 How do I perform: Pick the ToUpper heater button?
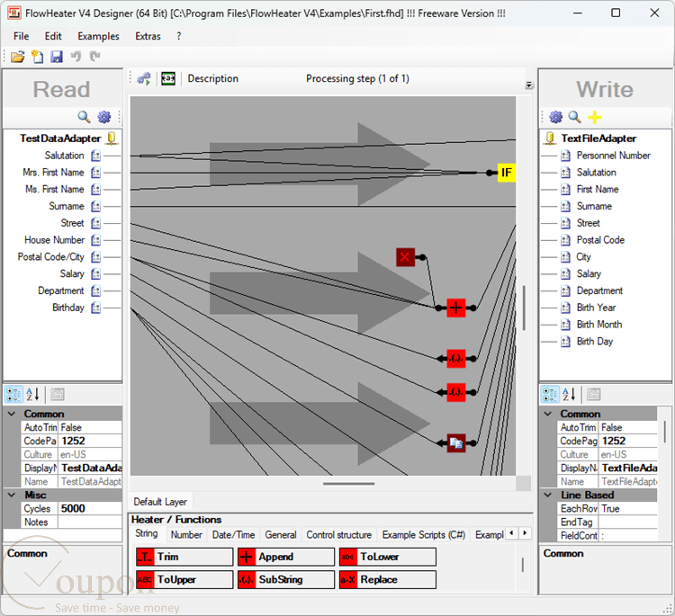[184, 580]
